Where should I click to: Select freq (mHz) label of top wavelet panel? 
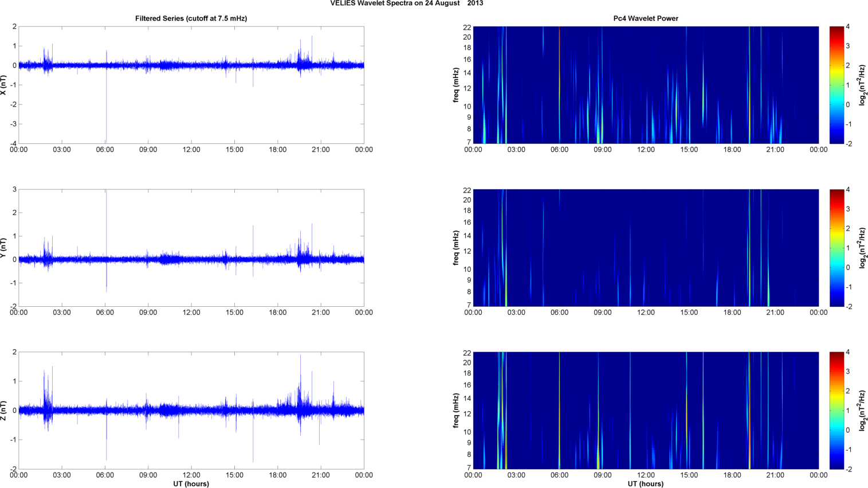click(456, 85)
